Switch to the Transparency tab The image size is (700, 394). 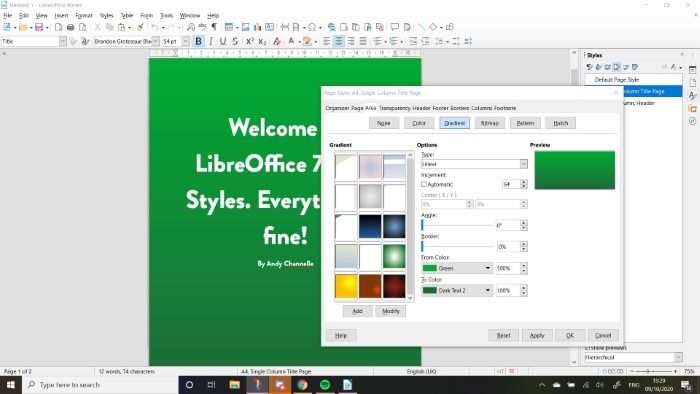tap(394, 108)
